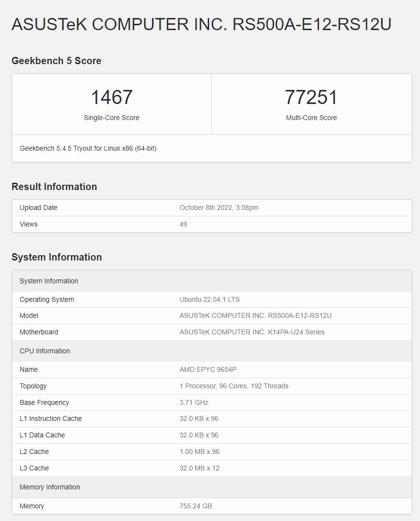The image size is (420, 521).
Task: Click the Multi-Core Score value 77251
Action: point(311,97)
